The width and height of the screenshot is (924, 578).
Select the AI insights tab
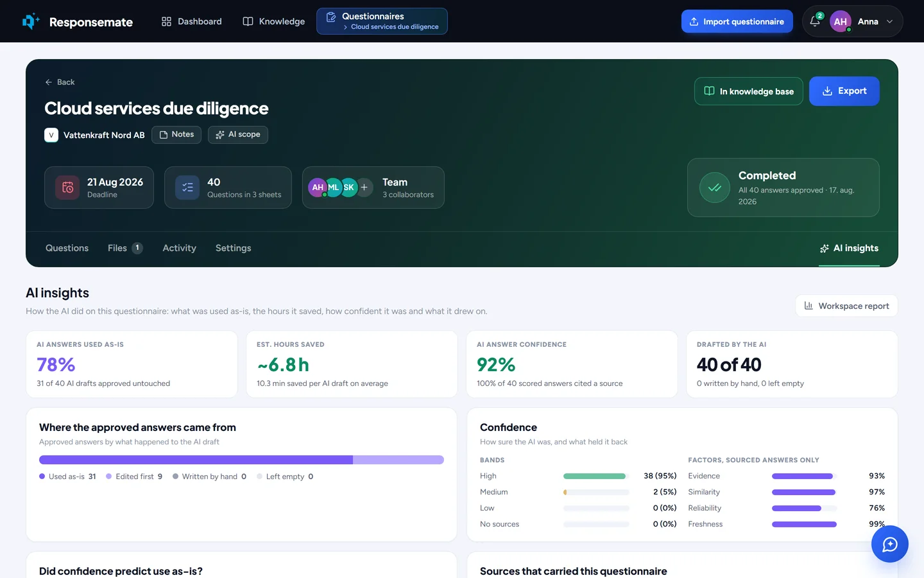click(x=849, y=248)
